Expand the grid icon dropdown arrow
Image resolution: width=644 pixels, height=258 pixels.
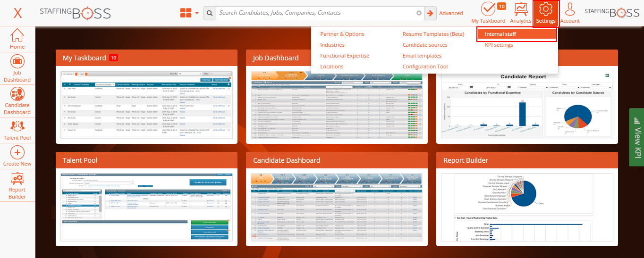(197, 13)
